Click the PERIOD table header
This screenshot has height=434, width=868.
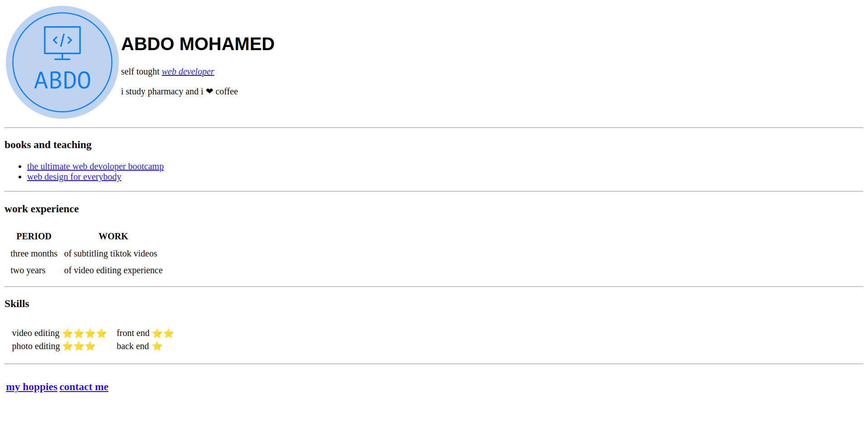(x=34, y=237)
